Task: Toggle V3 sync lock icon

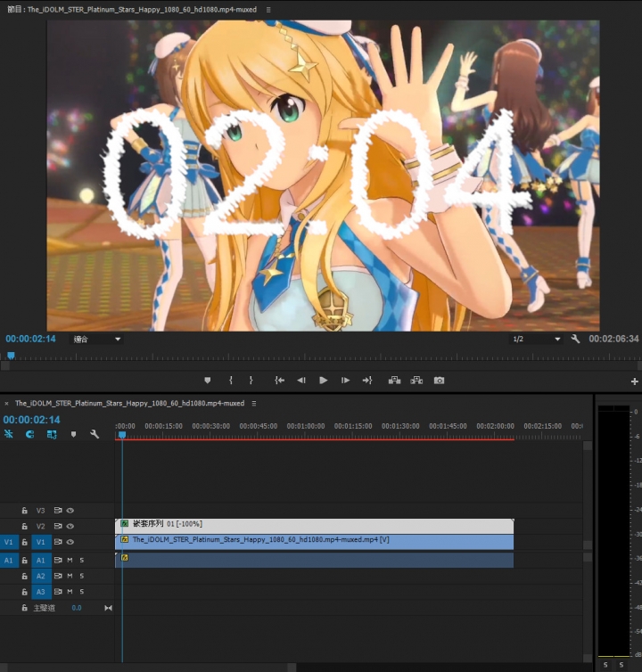Action: tap(58, 511)
